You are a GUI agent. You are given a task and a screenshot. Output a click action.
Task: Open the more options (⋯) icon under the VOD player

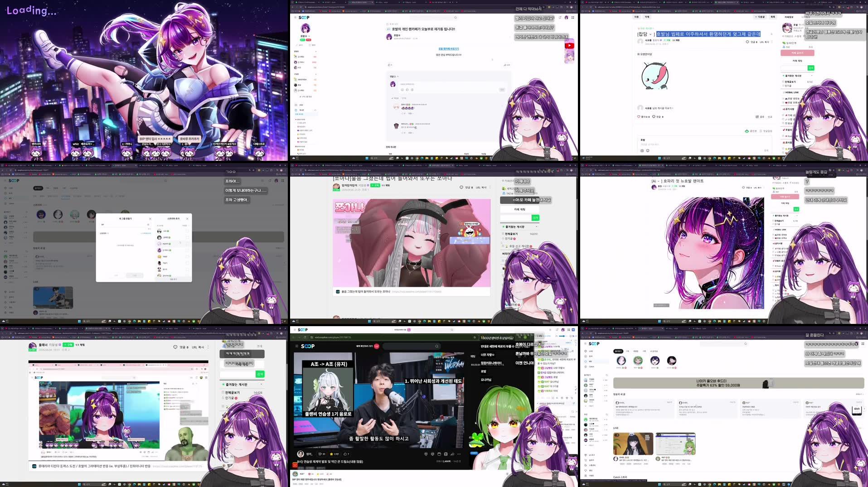coord(458,454)
